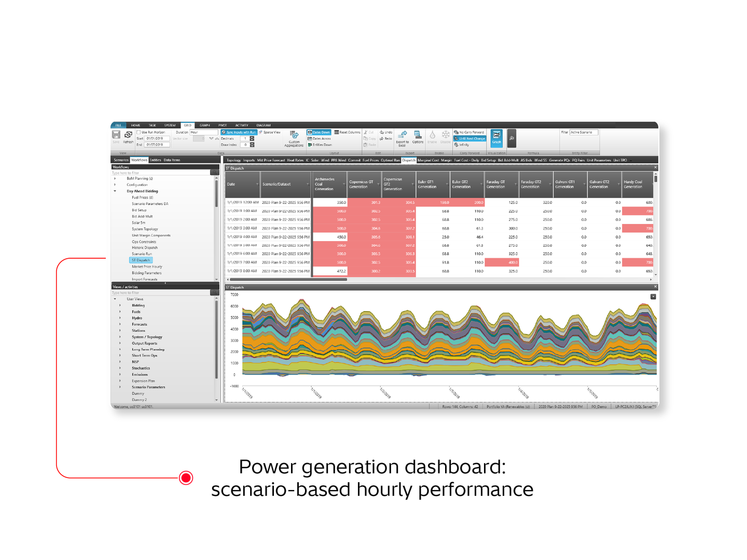Enable the Use Run Horizon checkbox
Image resolution: width=747 pixels, height=560 pixels.
[x=139, y=132]
